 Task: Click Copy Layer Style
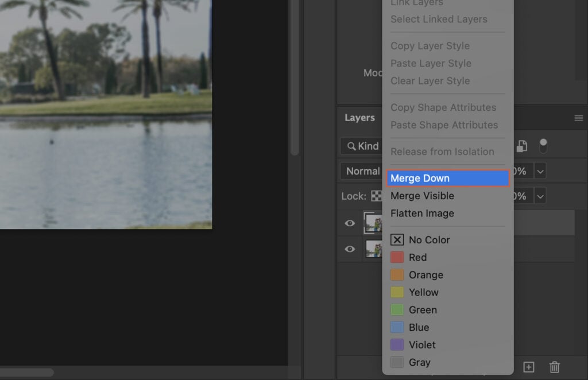point(431,46)
